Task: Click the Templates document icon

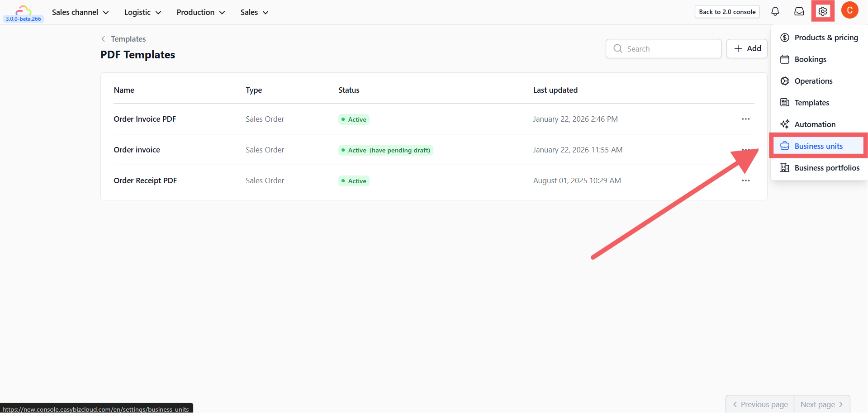Action: pyautogui.click(x=785, y=103)
